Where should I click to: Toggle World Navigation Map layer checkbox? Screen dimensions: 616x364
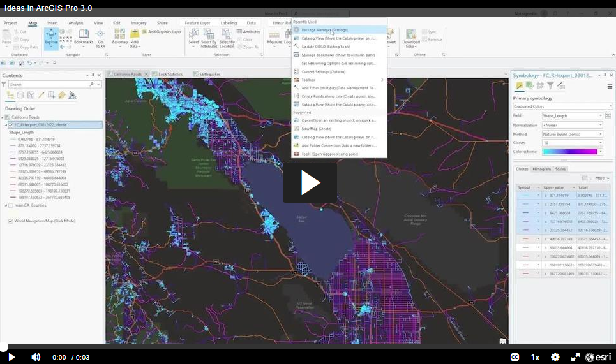(x=11, y=221)
